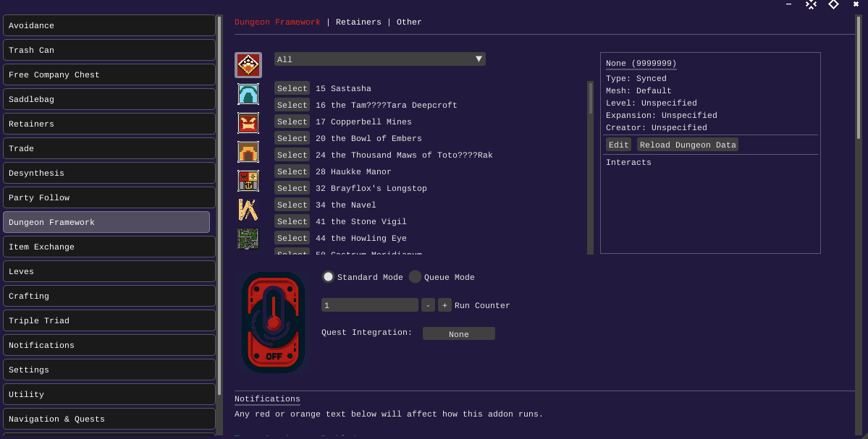
Task: Increase Run Counter with plus button
Action: click(x=444, y=305)
